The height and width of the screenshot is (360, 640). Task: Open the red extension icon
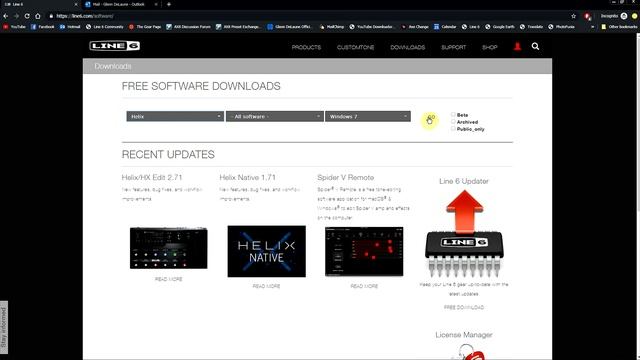tap(587, 16)
